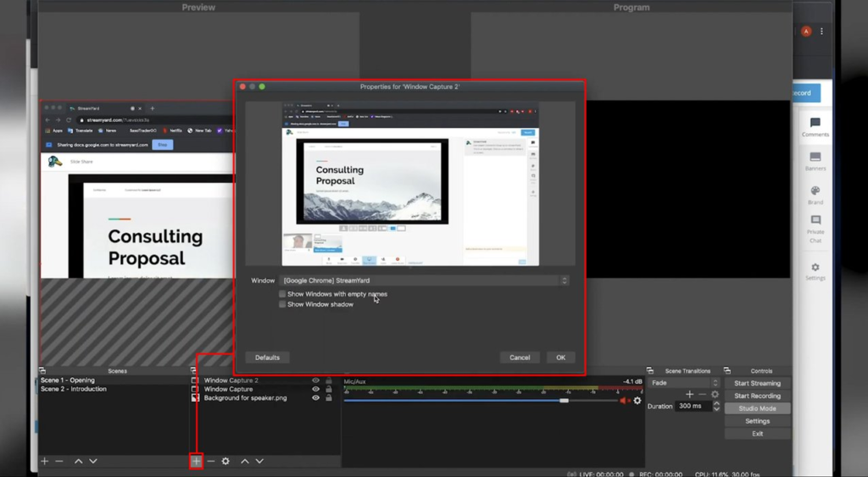Open a new Chrome tab
The image size is (868, 477).
(153, 108)
